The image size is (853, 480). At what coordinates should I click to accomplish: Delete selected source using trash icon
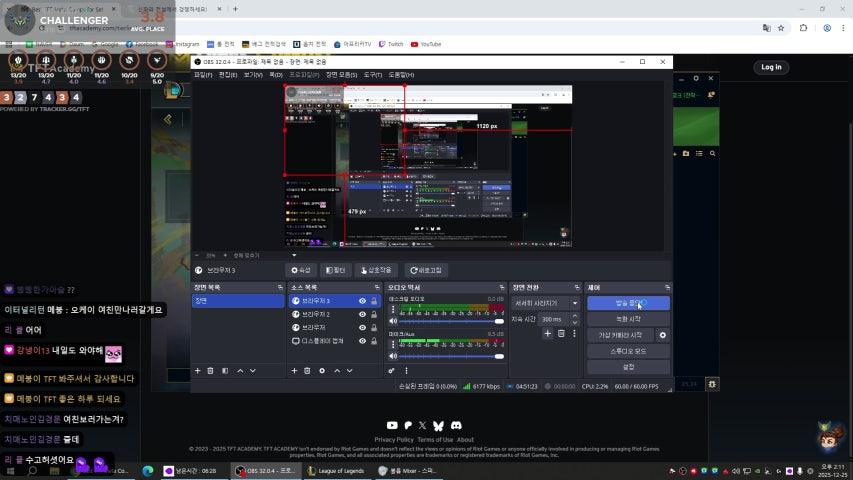click(x=308, y=371)
